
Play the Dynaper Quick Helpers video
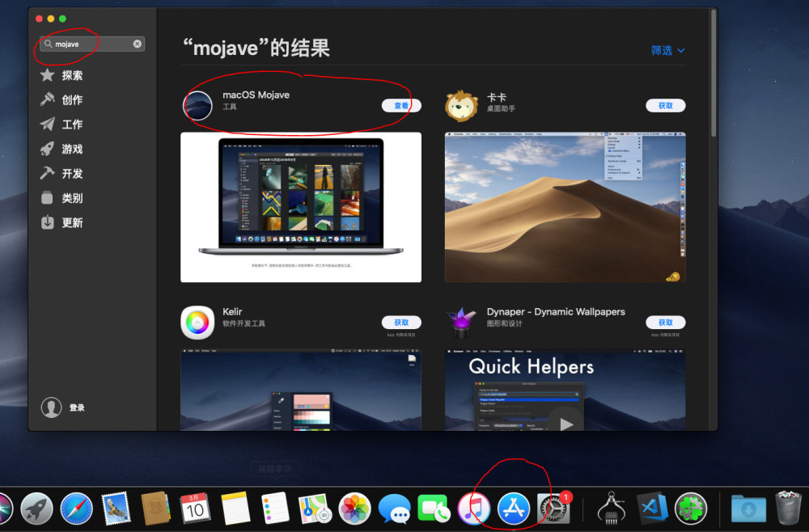click(x=566, y=423)
